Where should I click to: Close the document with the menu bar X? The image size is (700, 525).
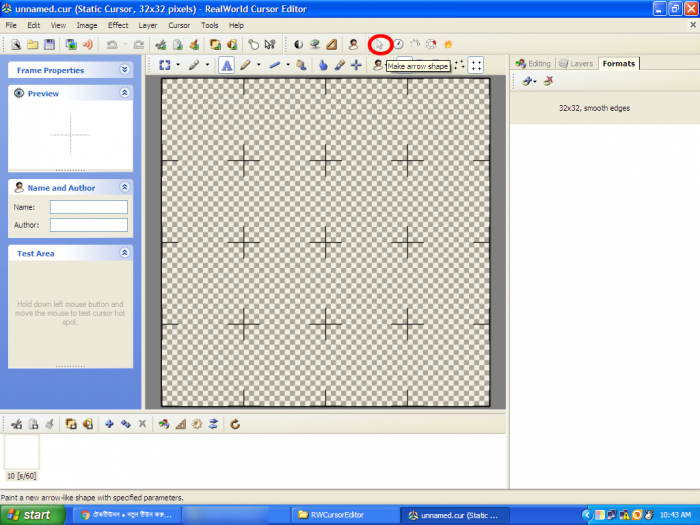point(693,25)
